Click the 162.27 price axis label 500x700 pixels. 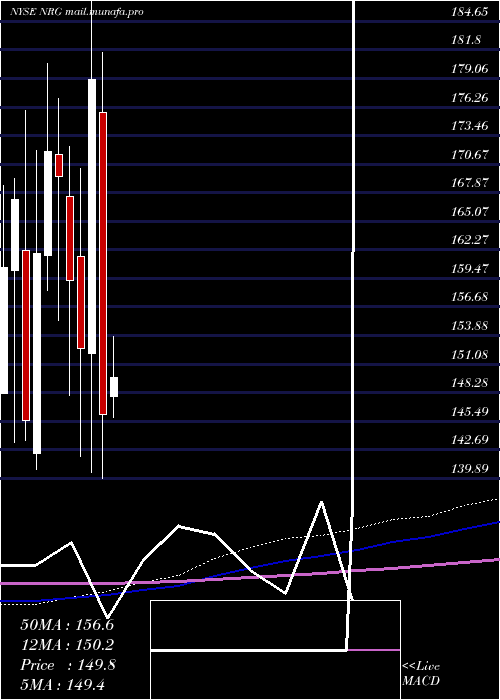pyautogui.click(x=469, y=240)
